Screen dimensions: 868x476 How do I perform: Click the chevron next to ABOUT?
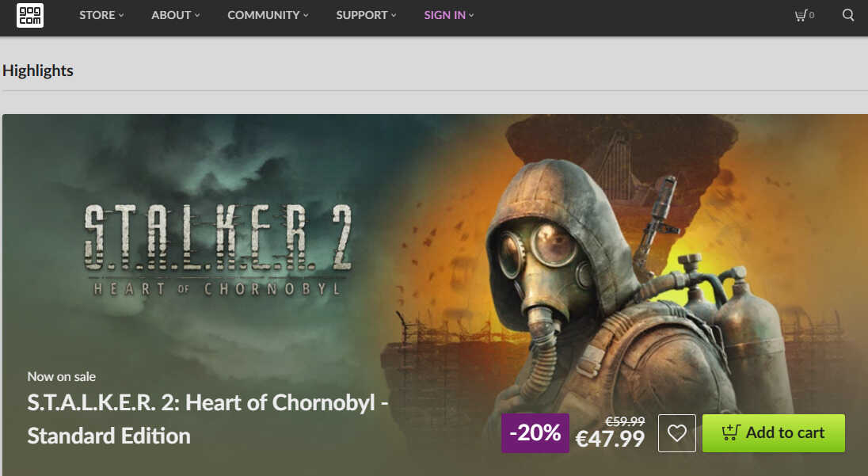pyautogui.click(x=197, y=16)
